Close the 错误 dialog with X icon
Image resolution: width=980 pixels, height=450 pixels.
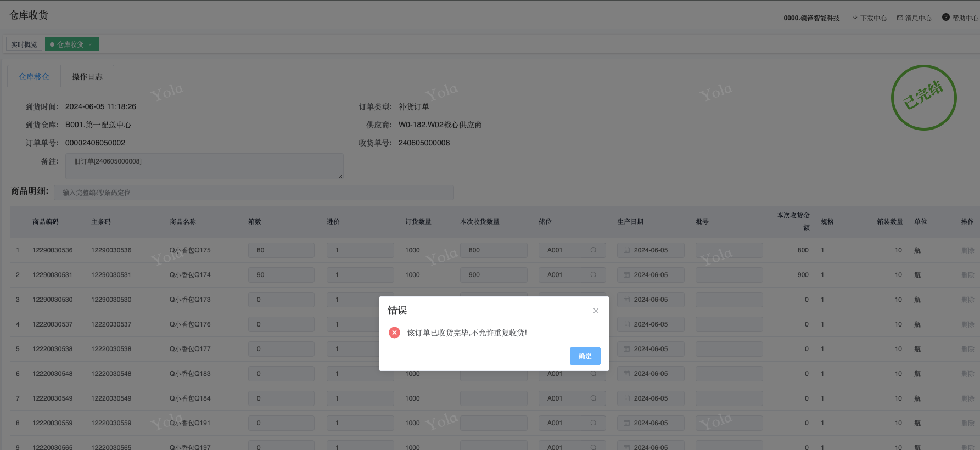tap(596, 311)
